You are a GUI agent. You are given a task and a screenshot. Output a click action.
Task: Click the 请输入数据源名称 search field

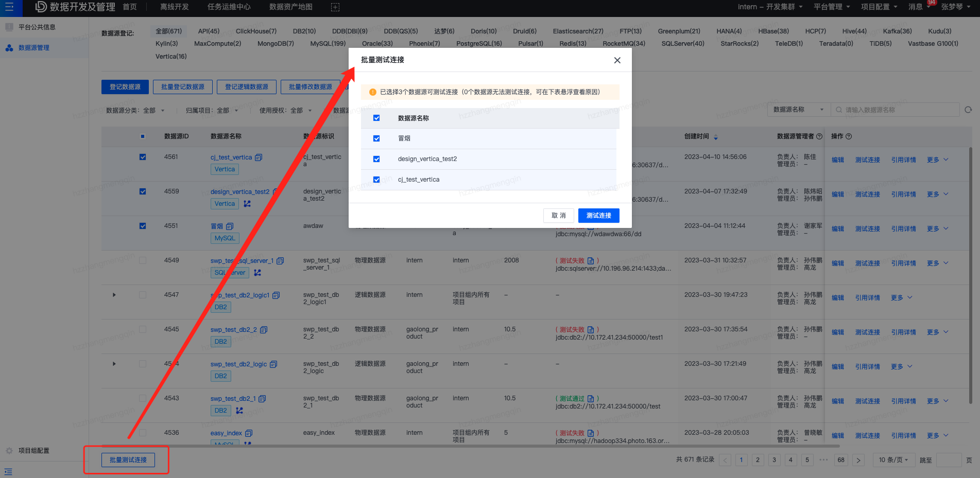[895, 110]
